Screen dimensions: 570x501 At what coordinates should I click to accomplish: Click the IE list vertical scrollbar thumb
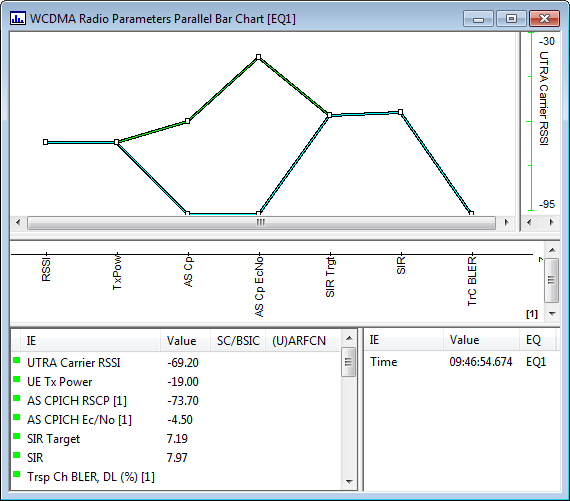(x=349, y=362)
